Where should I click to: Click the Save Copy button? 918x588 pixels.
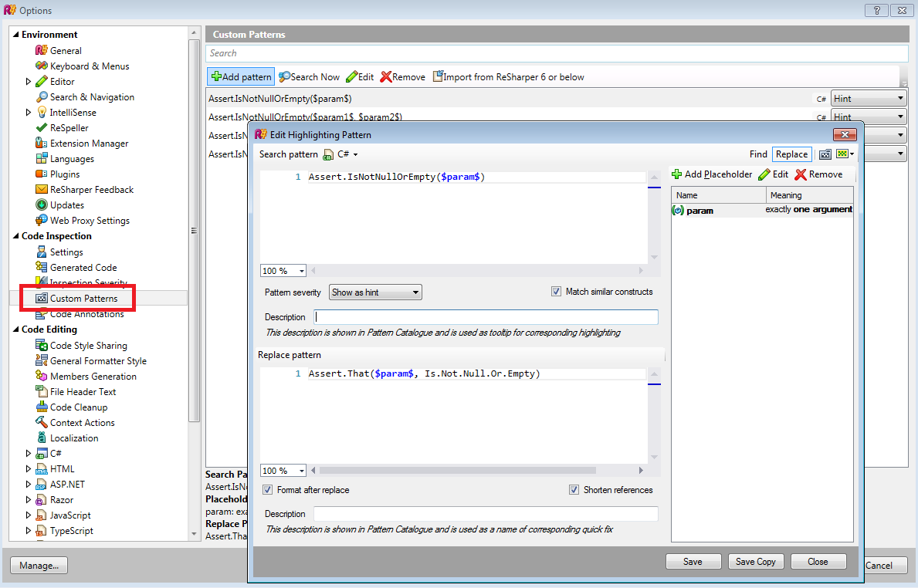coord(756,562)
